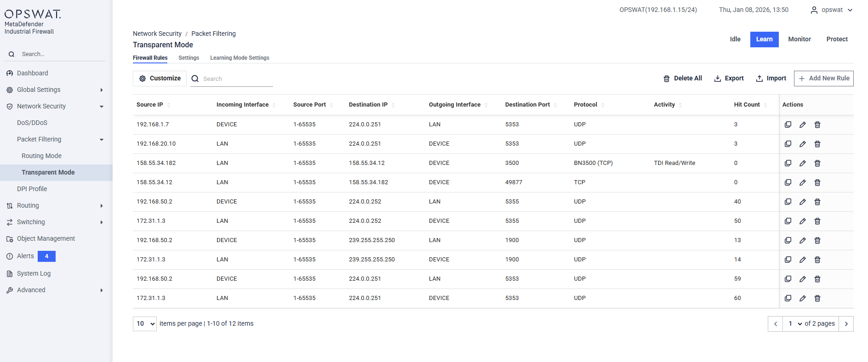Screen dimensions: 868x362
Task: Open the Firewall Rules tab
Action: point(150,58)
